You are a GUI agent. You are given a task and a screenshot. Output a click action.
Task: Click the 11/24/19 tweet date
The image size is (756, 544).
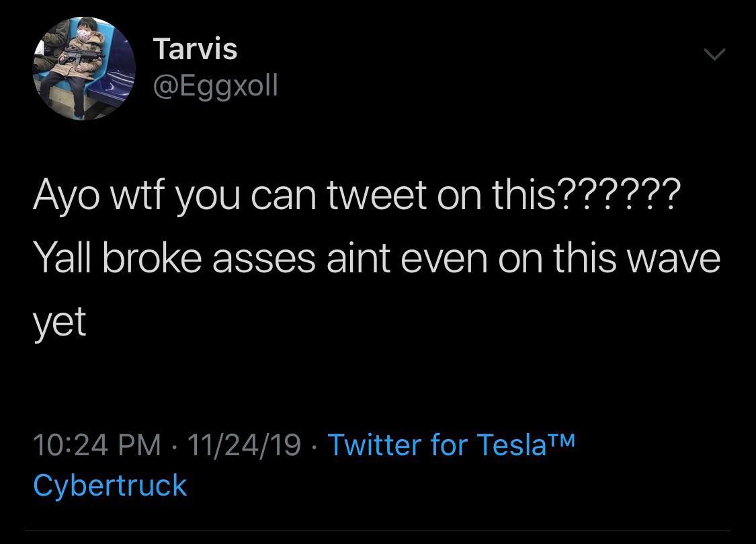[244, 444]
